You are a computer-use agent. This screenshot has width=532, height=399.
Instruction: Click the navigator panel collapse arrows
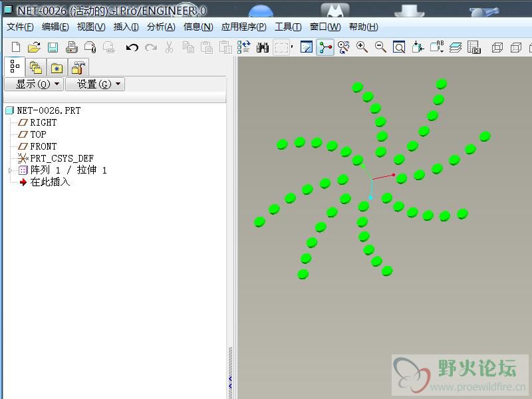(x=230, y=383)
